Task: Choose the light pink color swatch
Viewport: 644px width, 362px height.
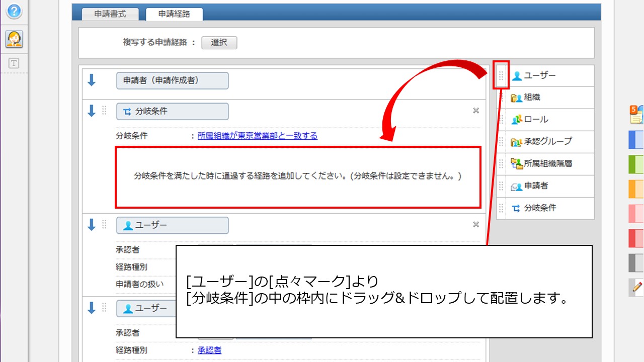Action: coord(636,214)
